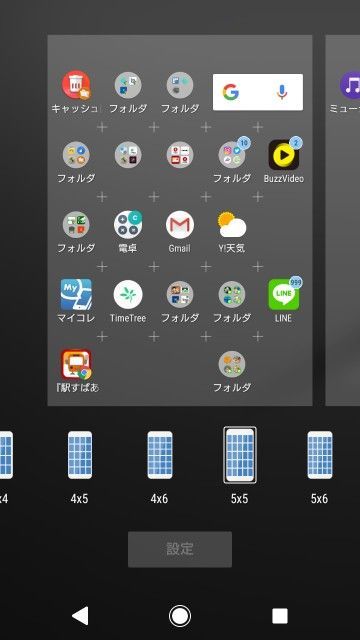Click the "TimeTree" app label
This screenshot has width=360, height=640.
click(128, 318)
